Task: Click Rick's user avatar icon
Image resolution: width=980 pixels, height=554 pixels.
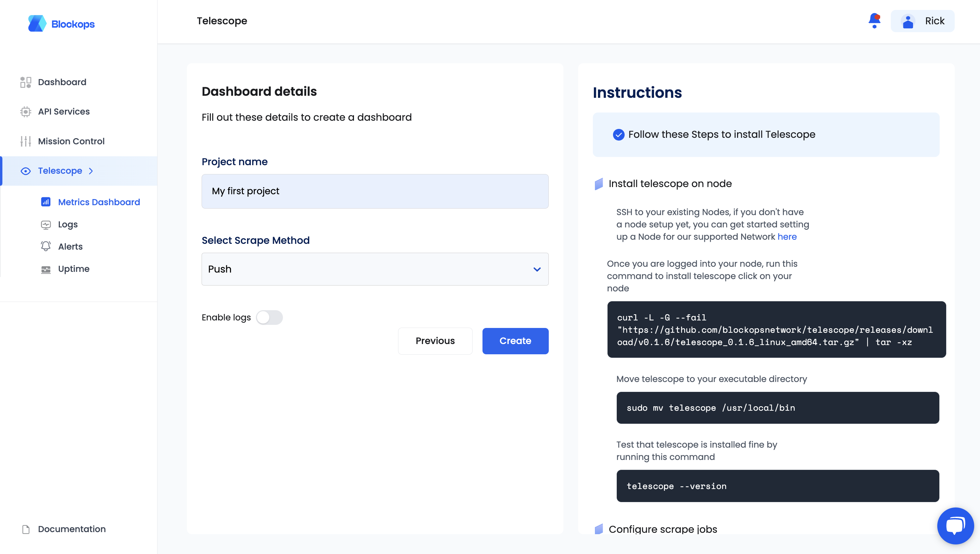Action: click(x=908, y=21)
